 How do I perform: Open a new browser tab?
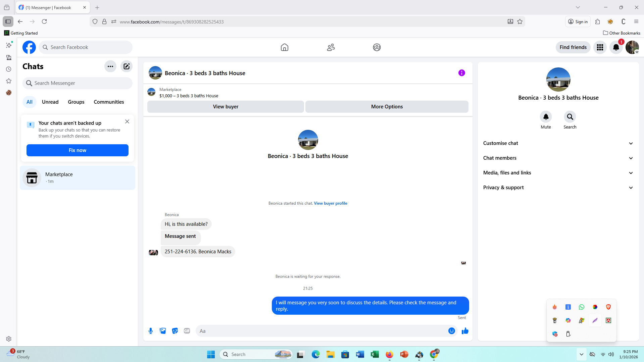[x=97, y=7]
